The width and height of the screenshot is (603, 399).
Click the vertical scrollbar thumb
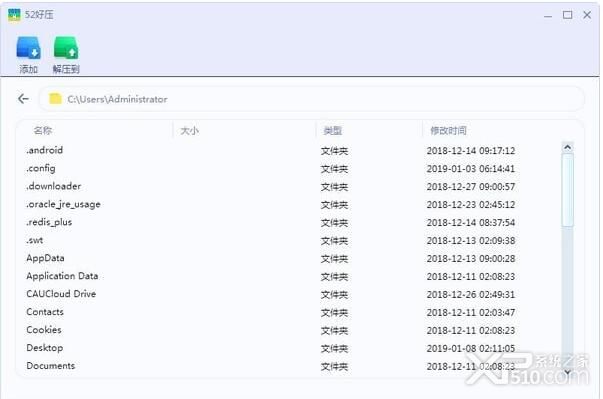[568, 191]
